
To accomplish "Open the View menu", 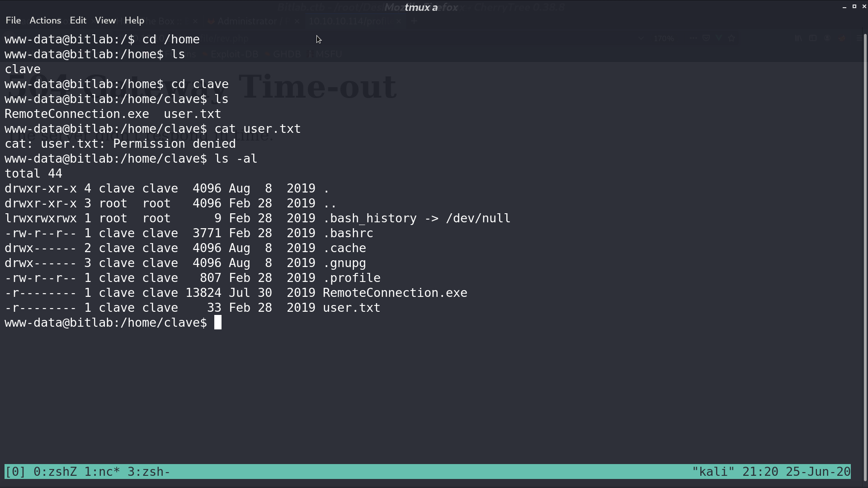I will click(x=105, y=20).
